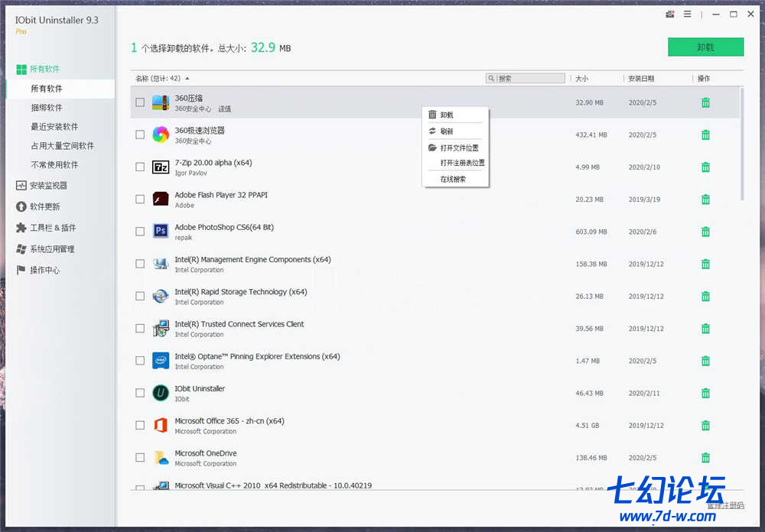Click the Microsoft OneDrive app icon
The width and height of the screenshot is (765, 532).
tap(161, 457)
